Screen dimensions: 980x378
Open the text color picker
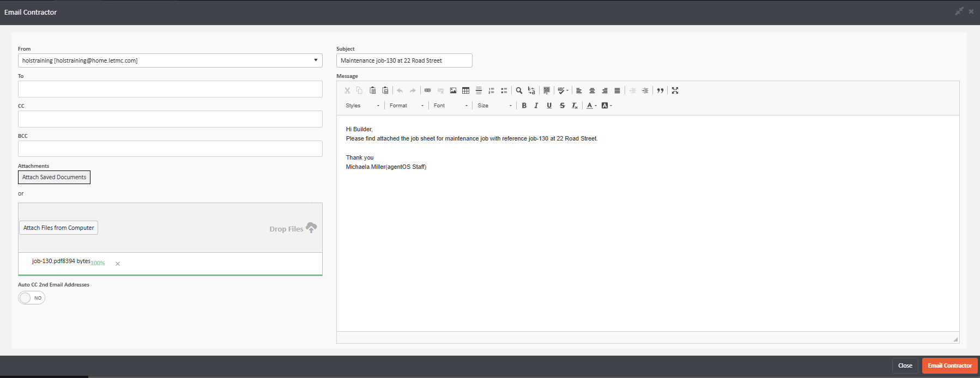pos(591,106)
